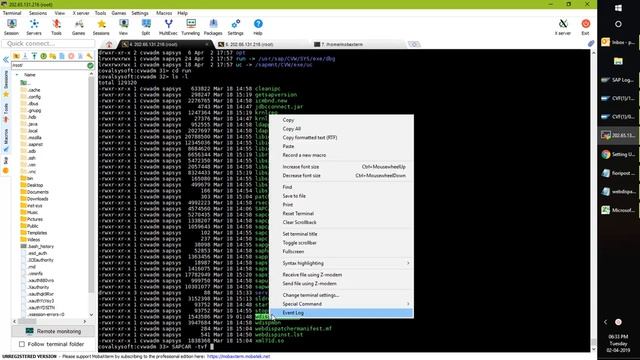Click the red delete icon in the SFTP toolbar
The height and width of the screenshot is (360, 640).
[71, 56]
